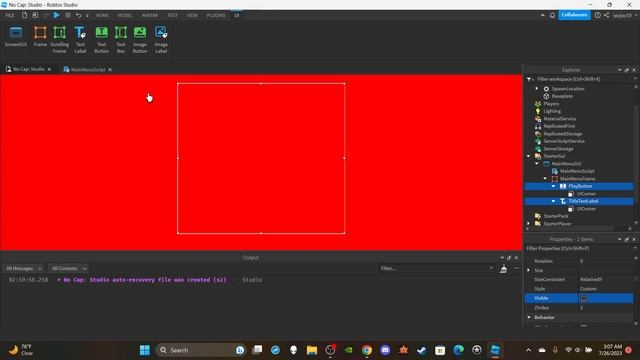Clear the Output window with the broom icon
This screenshot has height=360, width=640.
click(x=504, y=269)
